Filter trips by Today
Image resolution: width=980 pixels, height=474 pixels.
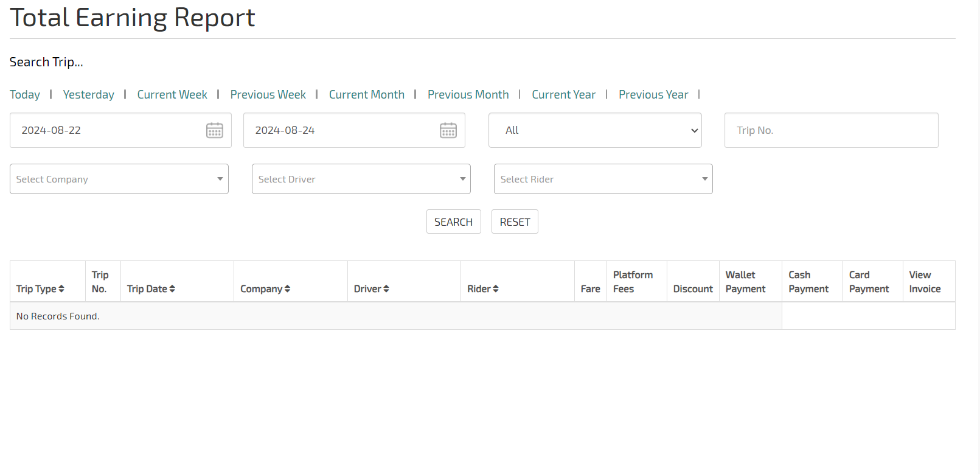click(x=25, y=95)
